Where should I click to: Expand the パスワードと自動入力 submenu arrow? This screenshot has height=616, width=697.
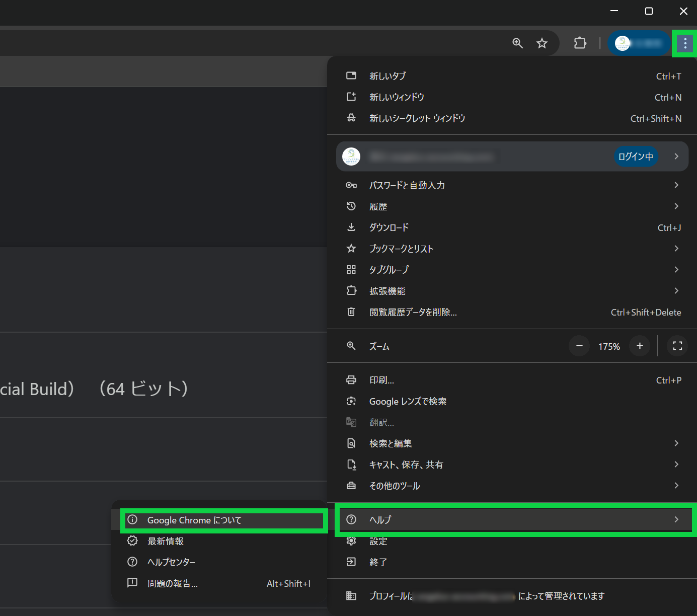click(676, 185)
